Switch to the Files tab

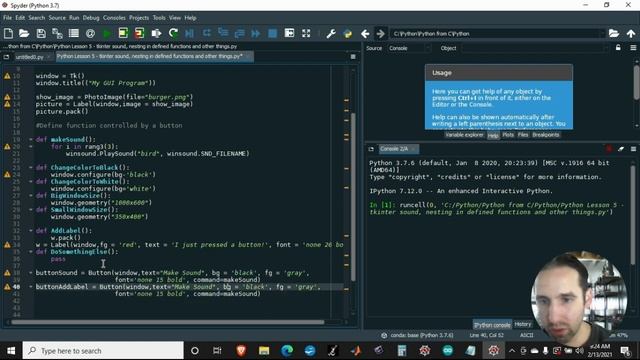tap(523, 135)
